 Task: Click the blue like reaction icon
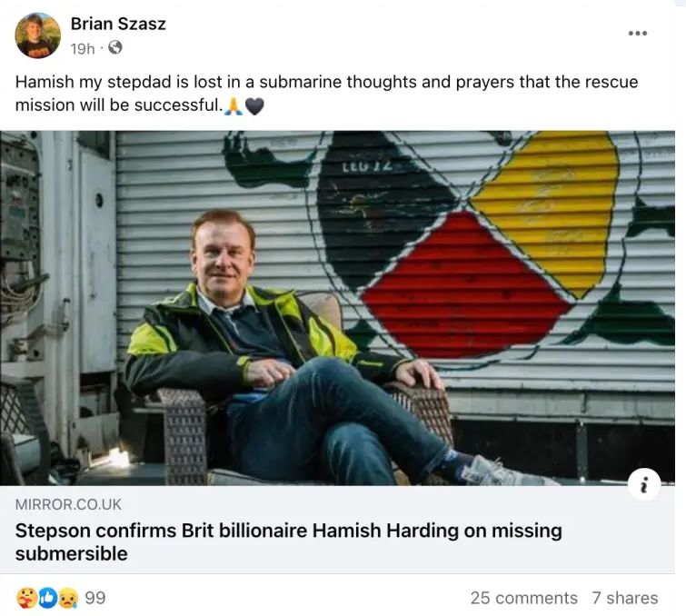click(47, 598)
